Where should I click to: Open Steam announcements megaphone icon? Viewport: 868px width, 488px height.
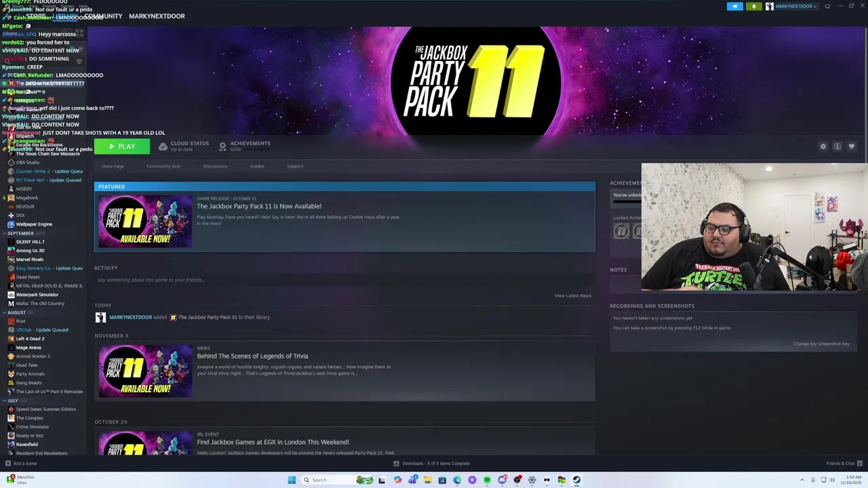(735, 6)
